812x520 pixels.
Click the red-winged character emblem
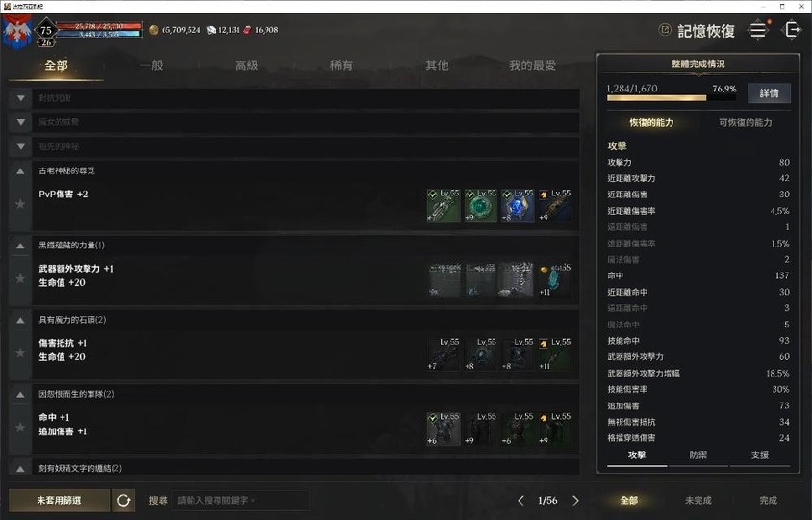coord(16,31)
